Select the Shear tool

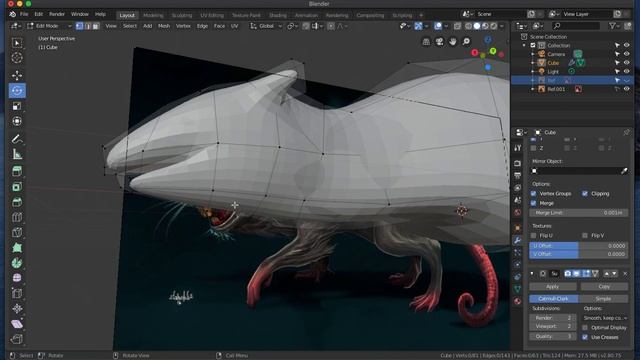click(17, 324)
